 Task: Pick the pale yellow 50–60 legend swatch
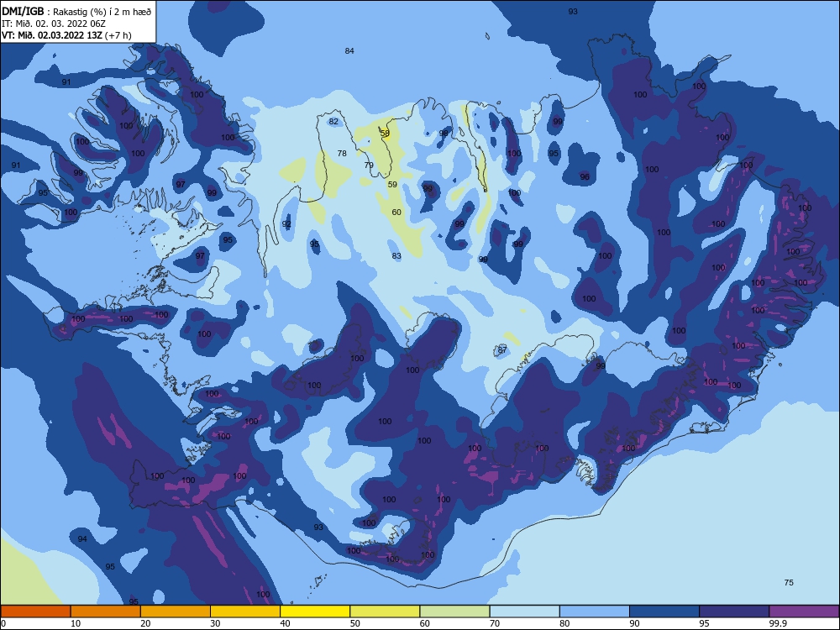coord(385,612)
